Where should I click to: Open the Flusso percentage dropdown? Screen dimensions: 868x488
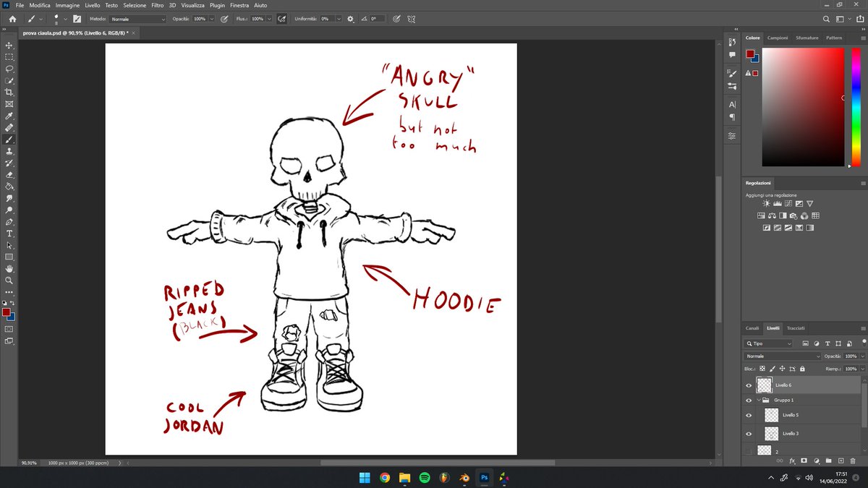(269, 19)
